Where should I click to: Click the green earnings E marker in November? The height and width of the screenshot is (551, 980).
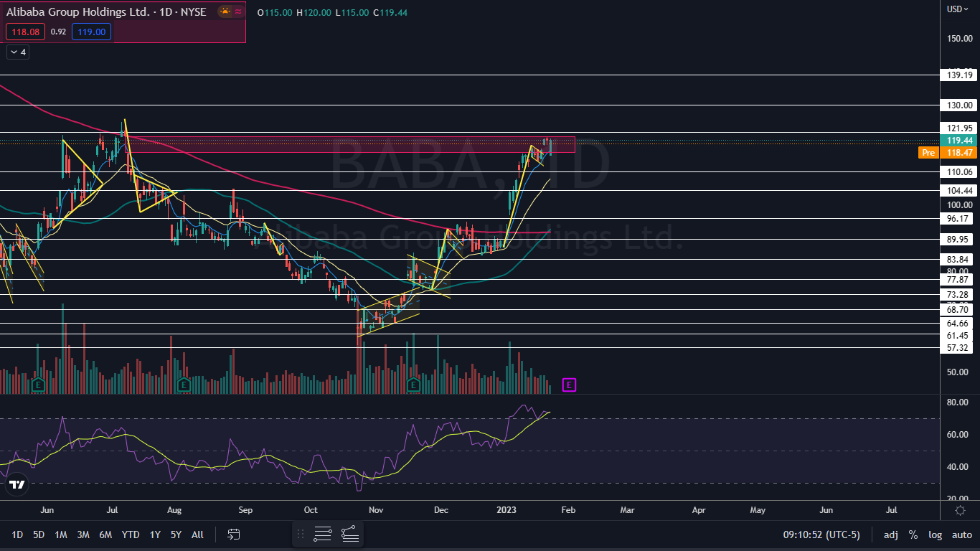(413, 385)
